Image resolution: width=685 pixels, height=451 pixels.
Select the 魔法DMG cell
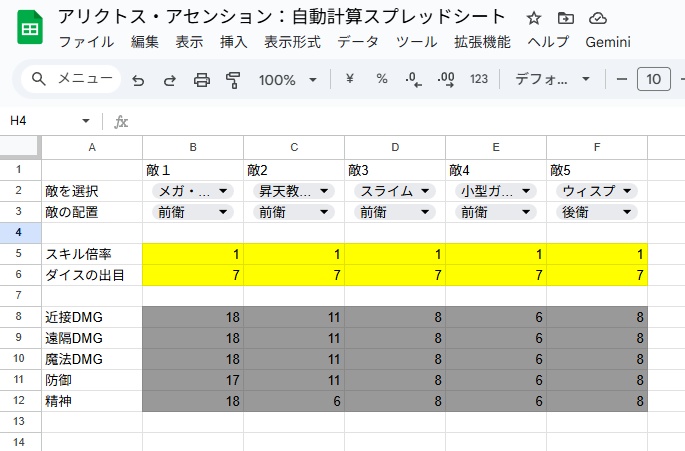point(92,359)
